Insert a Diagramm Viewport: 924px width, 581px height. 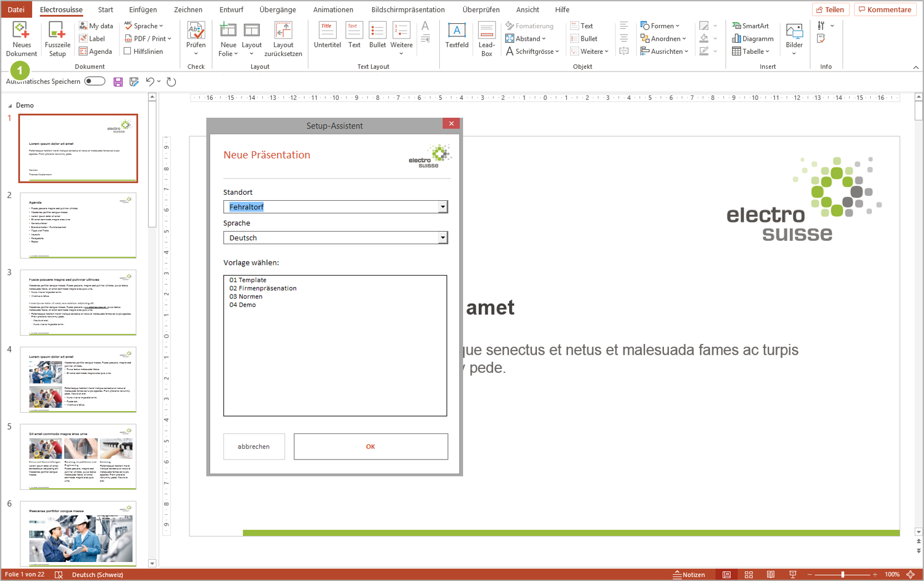click(x=752, y=39)
